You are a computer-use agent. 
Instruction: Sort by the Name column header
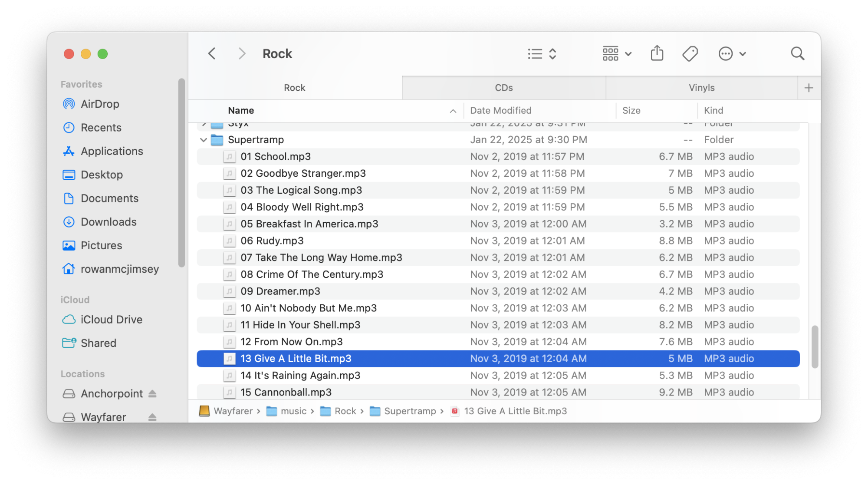point(241,111)
